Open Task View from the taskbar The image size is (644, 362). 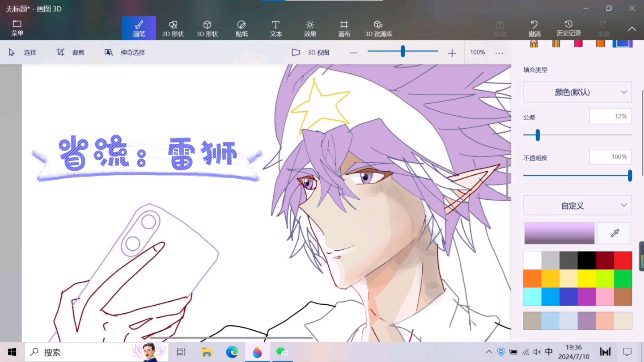click(181, 352)
